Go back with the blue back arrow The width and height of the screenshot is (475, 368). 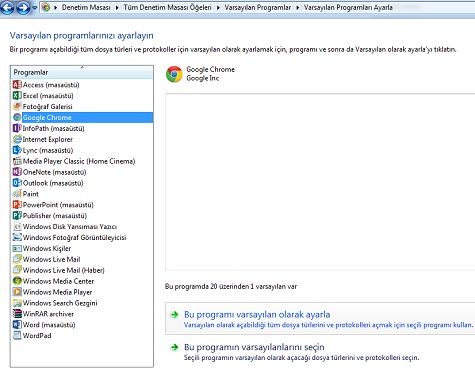[7, 8]
